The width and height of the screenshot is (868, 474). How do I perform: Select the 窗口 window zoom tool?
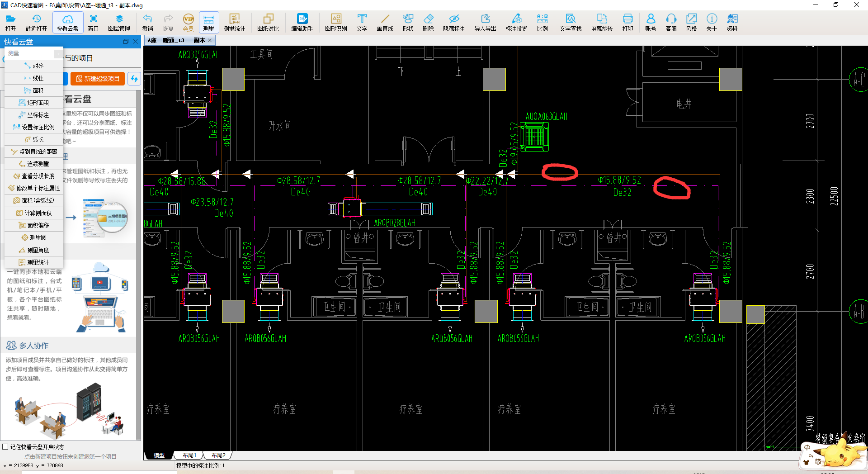coord(93,23)
